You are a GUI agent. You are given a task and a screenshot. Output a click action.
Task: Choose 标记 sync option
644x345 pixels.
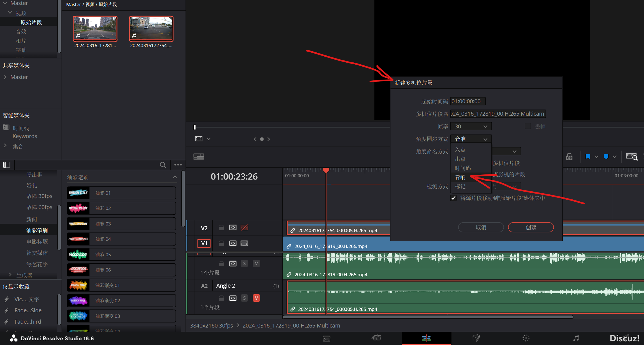pyautogui.click(x=471, y=186)
